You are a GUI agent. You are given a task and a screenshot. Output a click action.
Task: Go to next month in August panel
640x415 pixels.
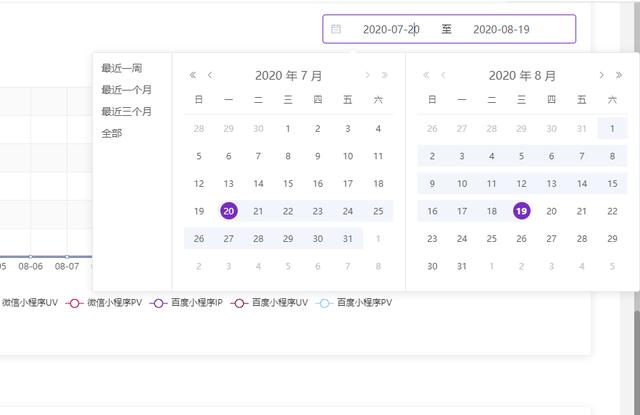coord(601,75)
